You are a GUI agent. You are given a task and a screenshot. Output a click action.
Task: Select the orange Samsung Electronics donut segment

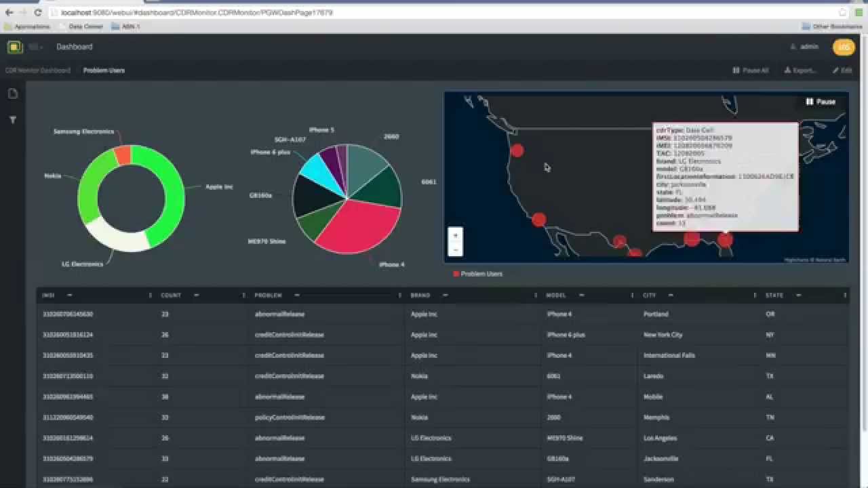point(123,155)
